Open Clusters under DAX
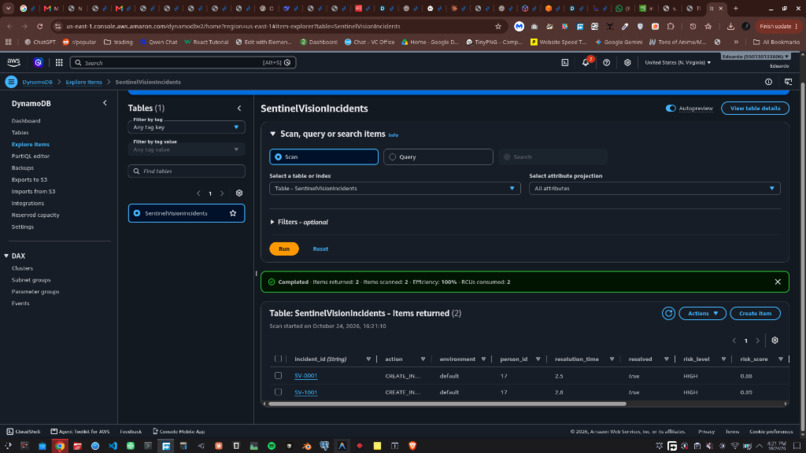Viewport: 806px width, 453px height. coord(22,268)
